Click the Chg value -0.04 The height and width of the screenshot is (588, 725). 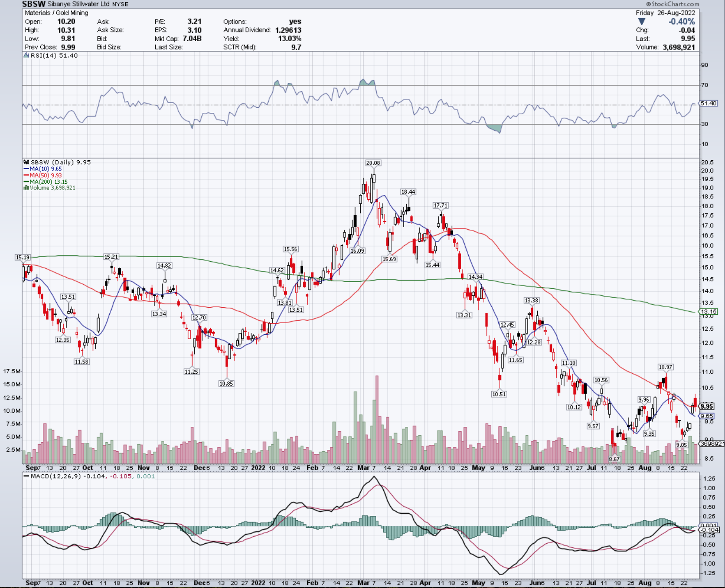pos(687,30)
